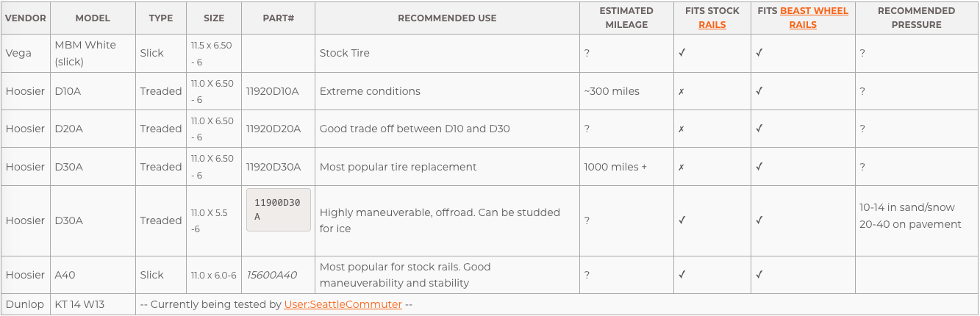The height and width of the screenshot is (316, 980).
Task: Select the 15600A40 part number text
Action: pos(271,275)
